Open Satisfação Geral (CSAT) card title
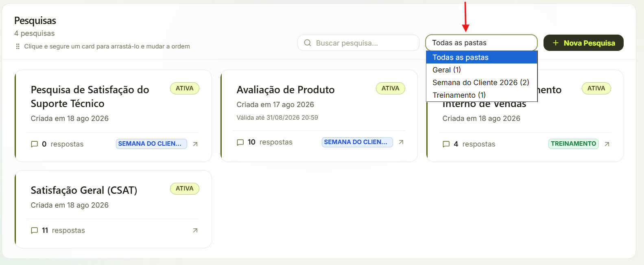Image resolution: width=644 pixels, height=265 pixels. click(84, 190)
